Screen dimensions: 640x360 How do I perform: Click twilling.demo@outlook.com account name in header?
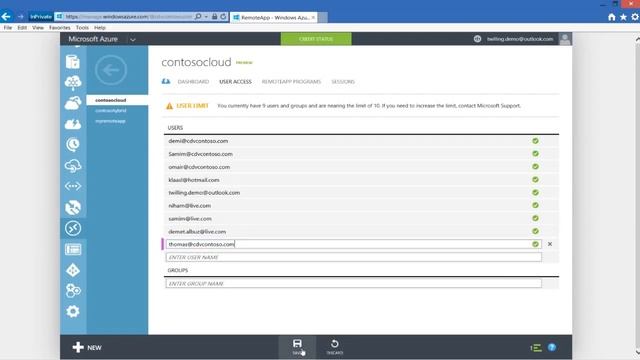520,39
